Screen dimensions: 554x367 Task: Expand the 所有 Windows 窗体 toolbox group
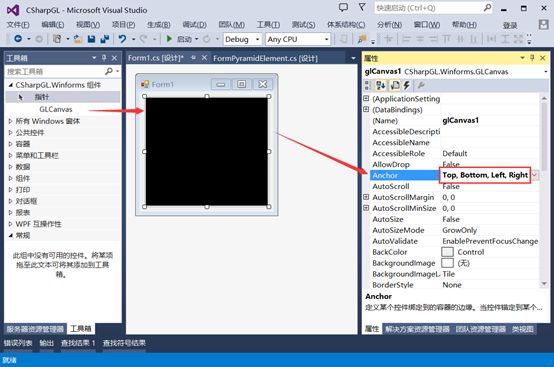click(11, 121)
